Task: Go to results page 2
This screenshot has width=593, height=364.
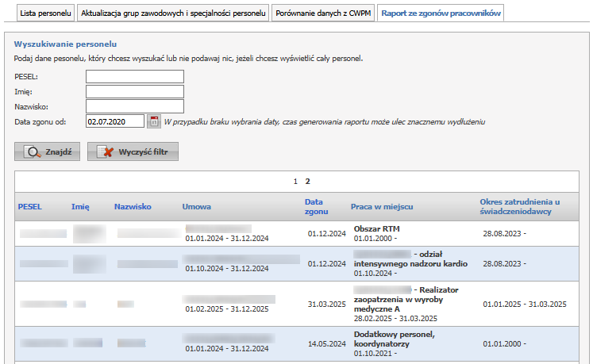Action: 308,182
